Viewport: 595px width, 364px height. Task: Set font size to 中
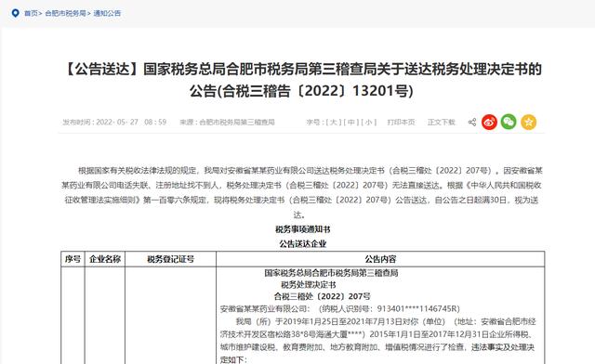pos(351,122)
